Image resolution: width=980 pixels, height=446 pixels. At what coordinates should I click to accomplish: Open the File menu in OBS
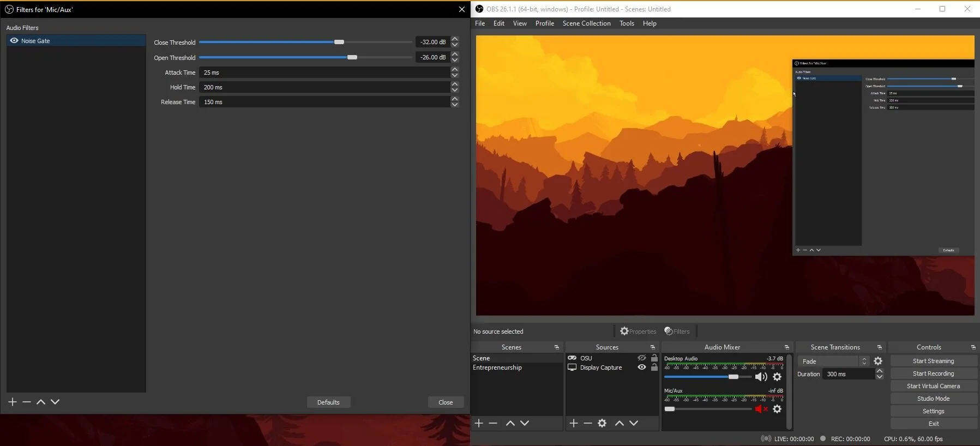tap(480, 23)
